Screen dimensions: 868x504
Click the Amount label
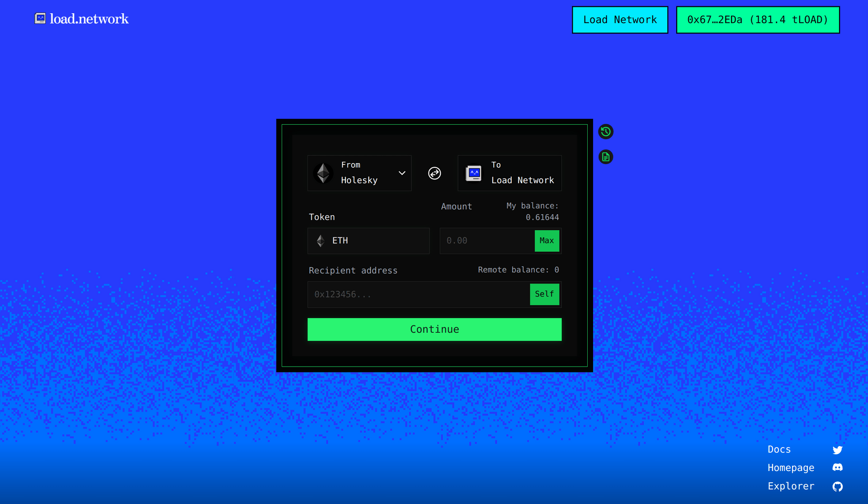pos(457,207)
